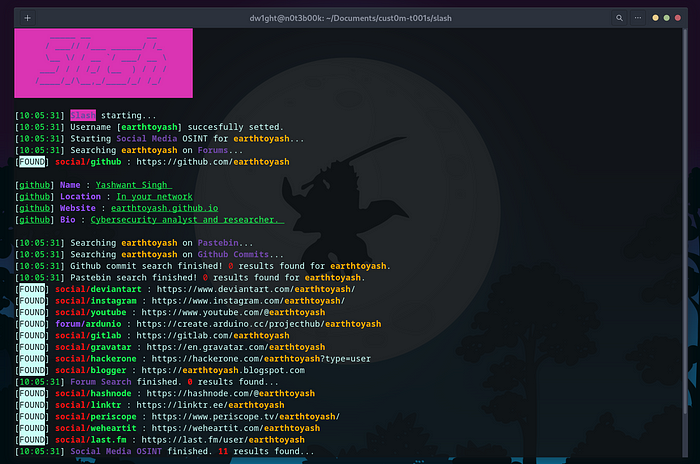Viewport: 700px width, 464px height.
Task: Click the underlined location In your network
Action: pos(154,196)
